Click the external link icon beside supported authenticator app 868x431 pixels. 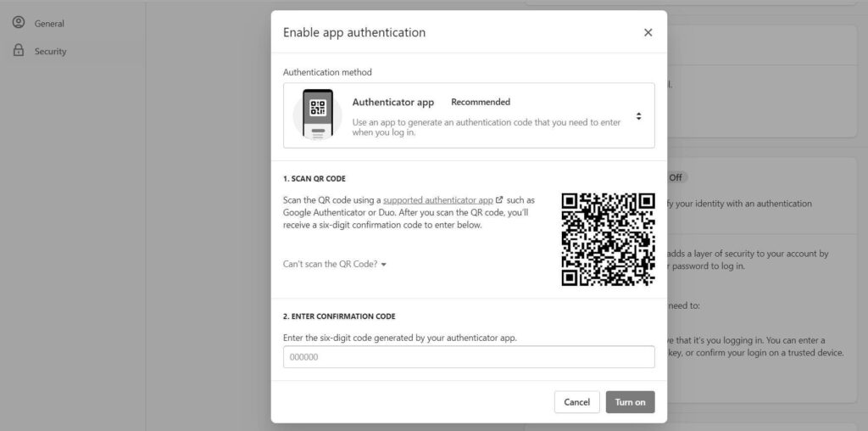[x=499, y=200]
